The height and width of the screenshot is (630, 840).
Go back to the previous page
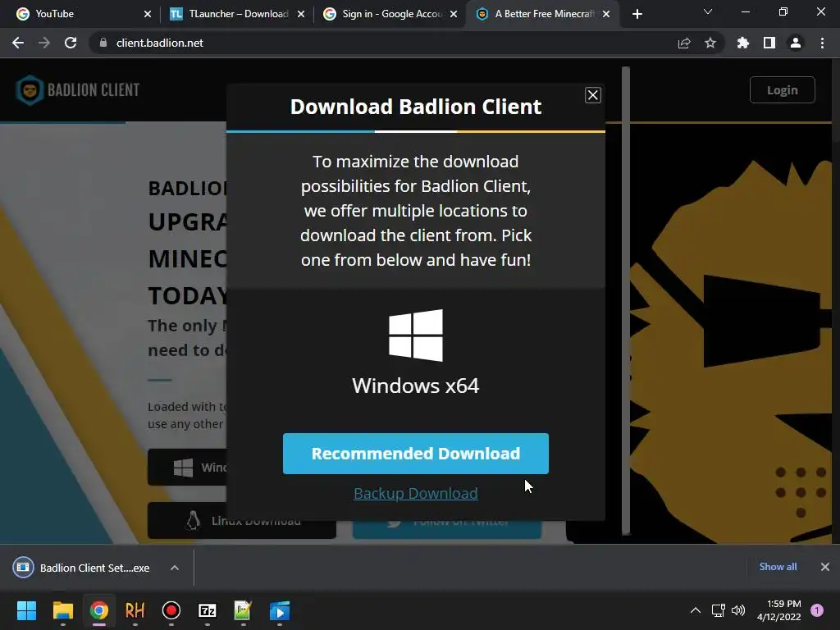(x=18, y=43)
